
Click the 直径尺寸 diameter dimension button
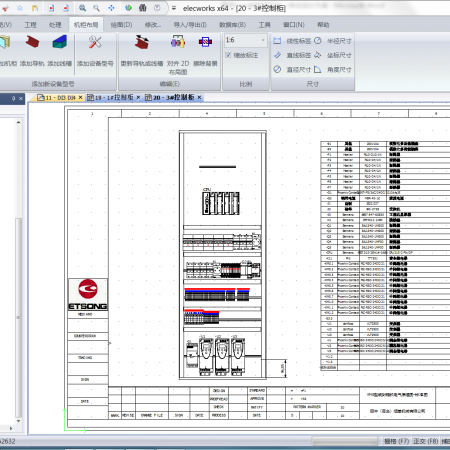click(x=292, y=70)
